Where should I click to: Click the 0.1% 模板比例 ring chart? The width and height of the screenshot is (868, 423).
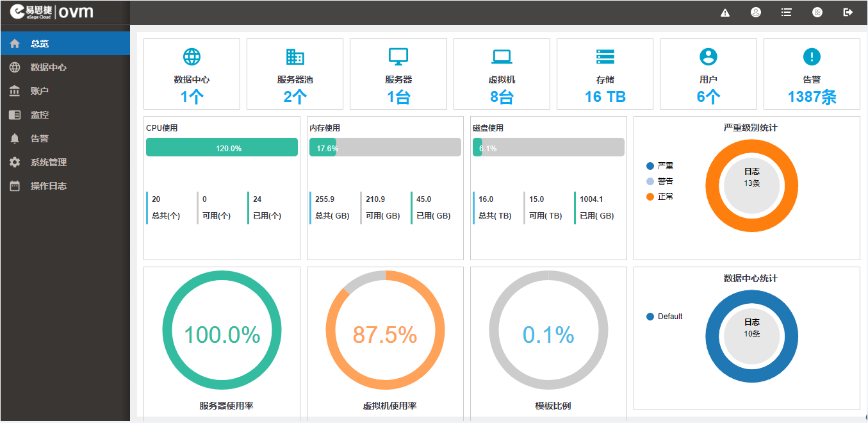(x=548, y=330)
